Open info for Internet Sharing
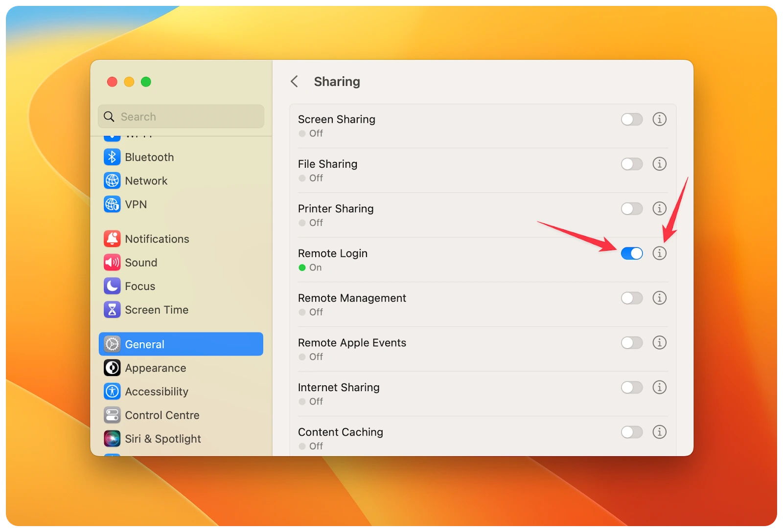The height and width of the screenshot is (532, 783). (659, 387)
